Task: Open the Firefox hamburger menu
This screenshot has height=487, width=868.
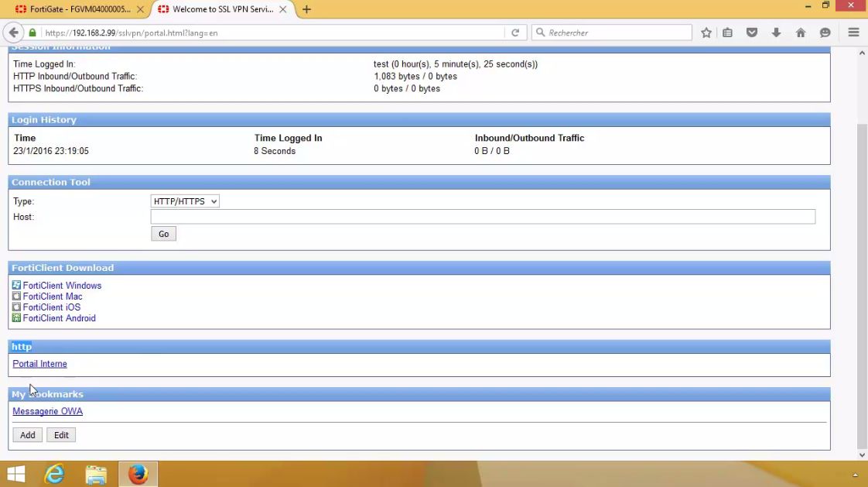Action: tap(853, 33)
